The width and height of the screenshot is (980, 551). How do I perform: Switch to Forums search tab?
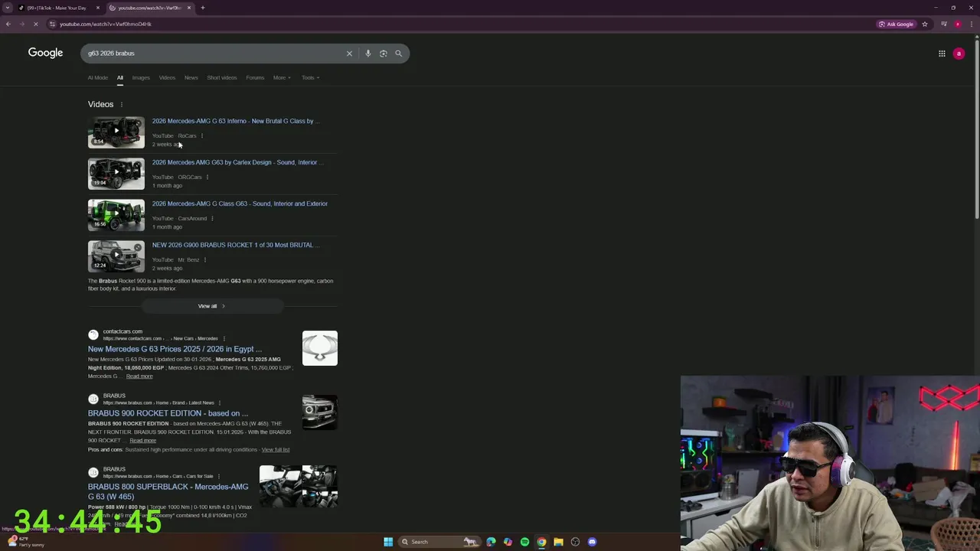pos(255,77)
